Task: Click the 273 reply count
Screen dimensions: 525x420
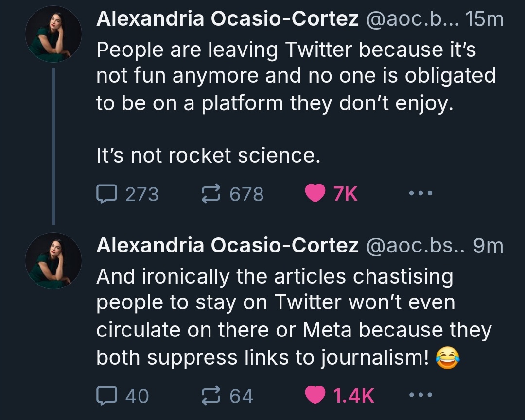Action: [142, 194]
